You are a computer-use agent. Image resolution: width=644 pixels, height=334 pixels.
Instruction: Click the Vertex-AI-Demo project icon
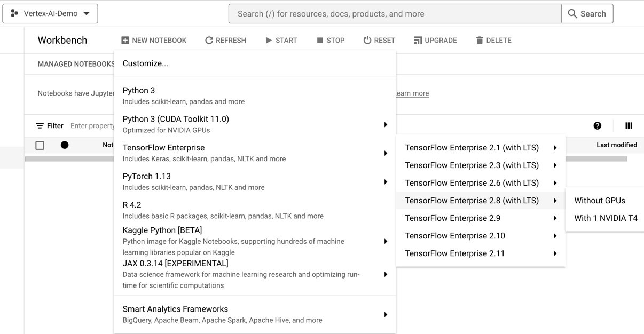(x=14, y=13)
